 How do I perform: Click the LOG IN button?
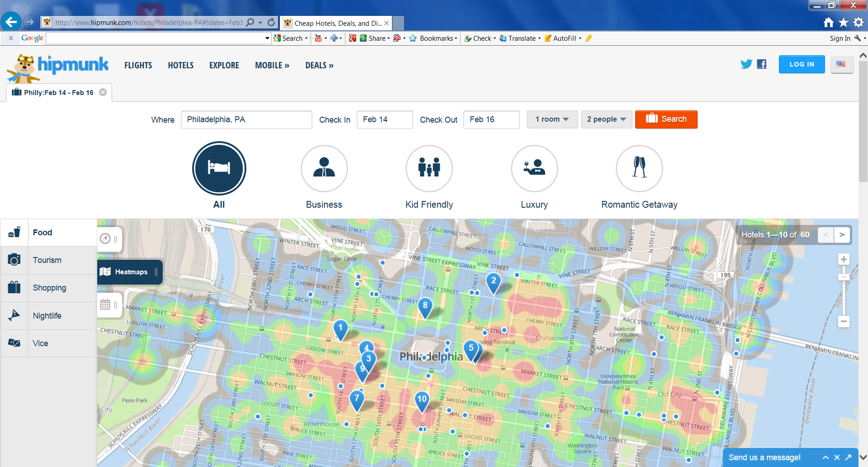tap(802, 64)
